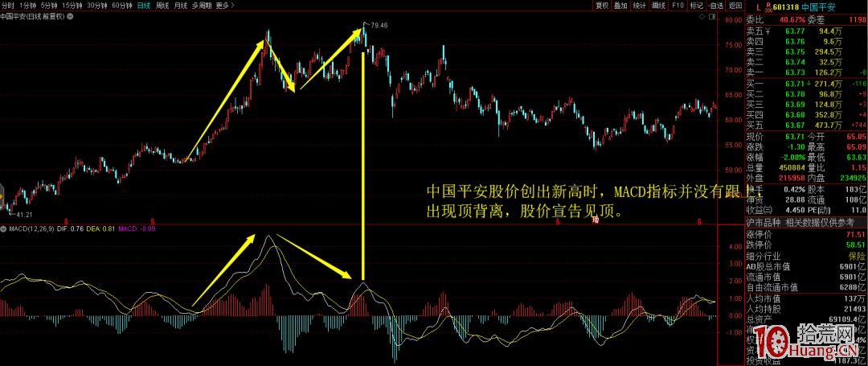Switch to the 分时 intraday chart tab
Image resolution: width=868 pixels, height=366 pixels.
click(8, 6)
